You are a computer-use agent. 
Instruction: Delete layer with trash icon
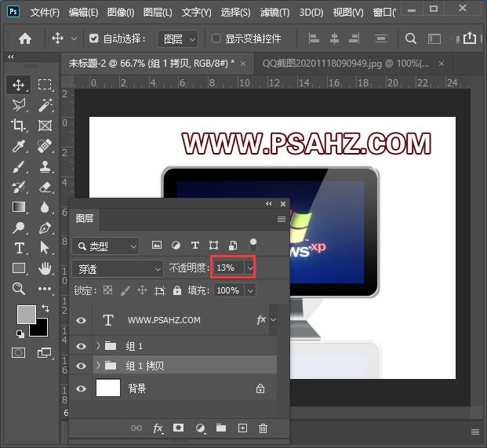[x=263, y=428]
